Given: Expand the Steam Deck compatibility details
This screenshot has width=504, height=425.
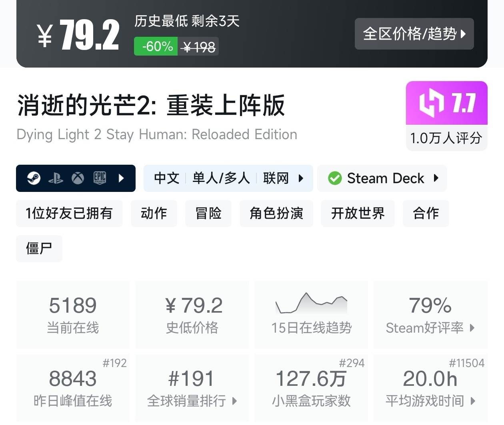Looking at the screenshot, I should (x=436, y=178).
